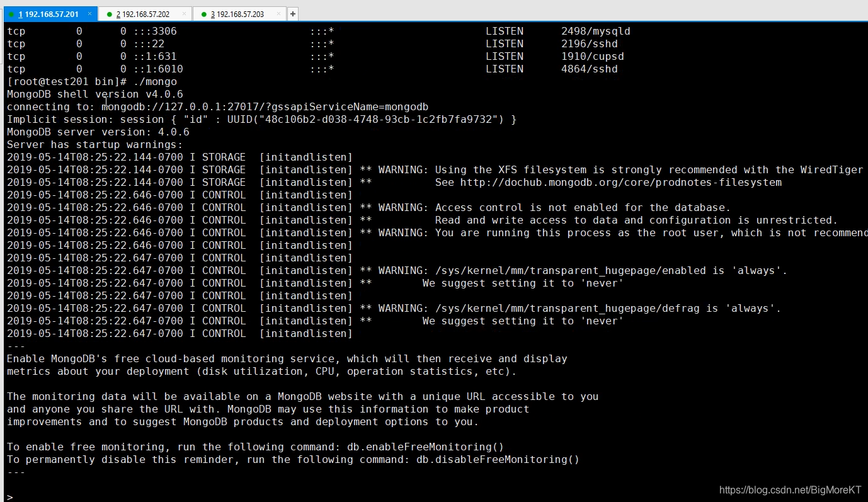
Task: Click the text "2498/mysqld"
Action: tap(595, 31)
